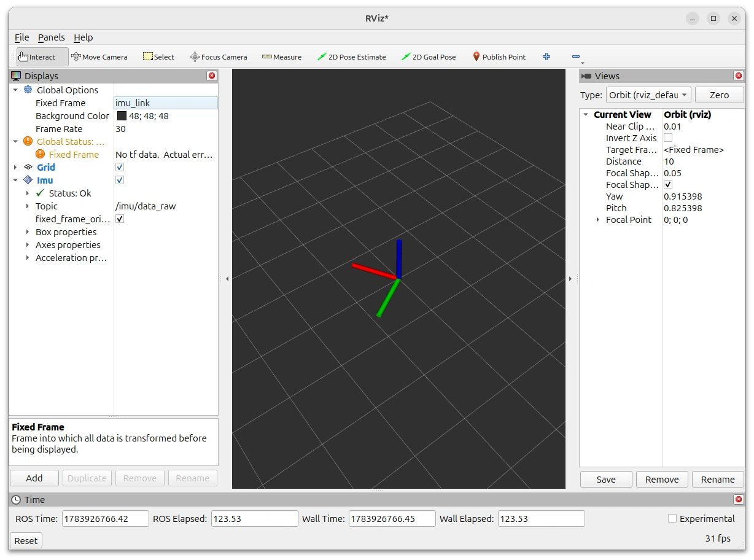Enable the Experimental checkbox
Screen dimensions: 754x560
pyautogui.click(x=672, y=519)
